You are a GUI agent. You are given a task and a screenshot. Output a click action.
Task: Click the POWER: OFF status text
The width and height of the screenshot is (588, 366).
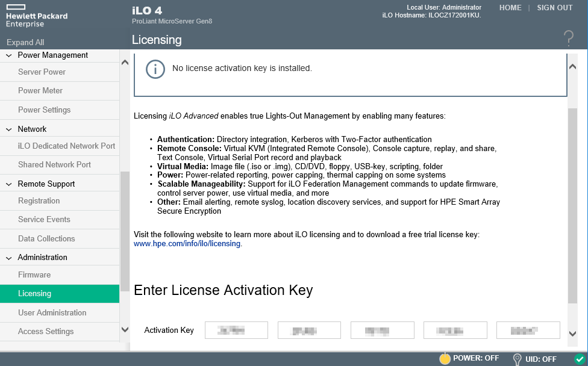click(476, 358)
